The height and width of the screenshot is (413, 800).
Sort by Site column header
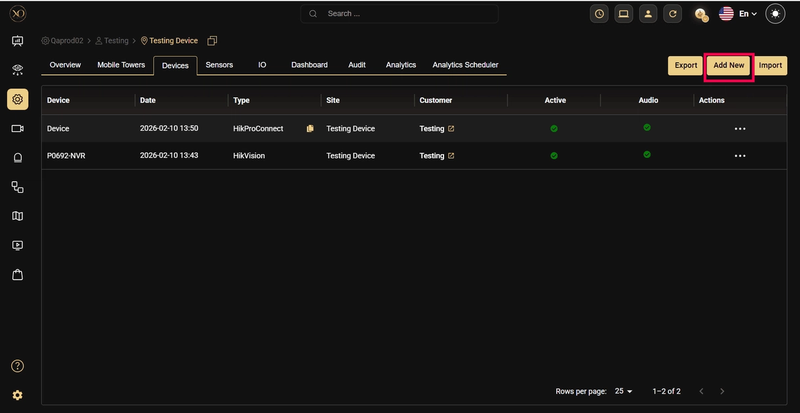pos(333,100)
